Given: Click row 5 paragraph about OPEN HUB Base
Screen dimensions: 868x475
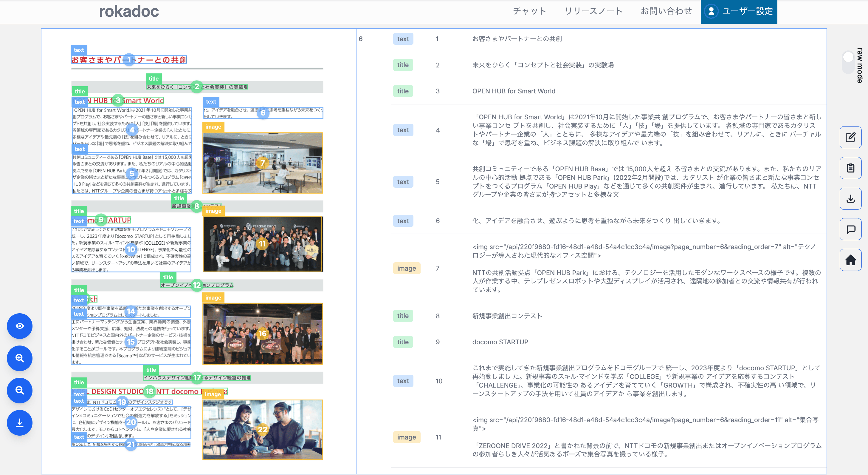Looking at the screenshot, I should 647,181.
